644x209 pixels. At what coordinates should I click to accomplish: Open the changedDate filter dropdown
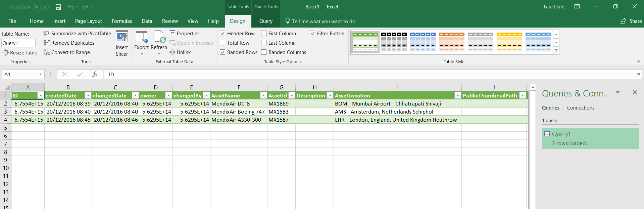(x=135, y=95)
